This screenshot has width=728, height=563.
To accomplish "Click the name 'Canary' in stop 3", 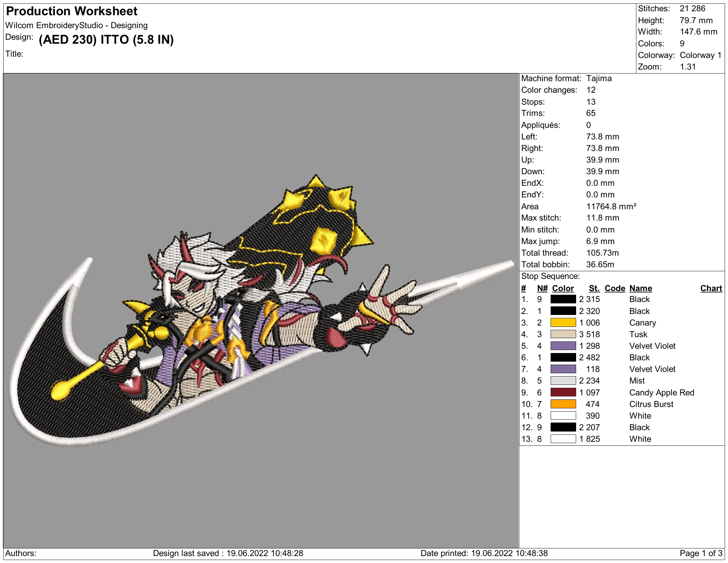I will [642, 323].
